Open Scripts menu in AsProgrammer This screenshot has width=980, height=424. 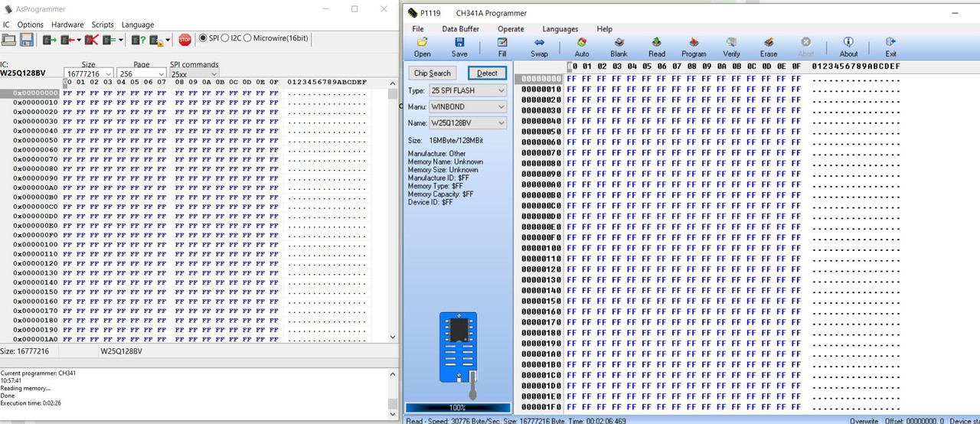point(103,24)
